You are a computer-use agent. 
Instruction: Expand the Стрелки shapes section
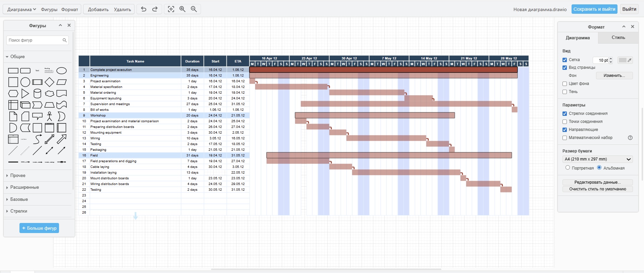(x=18, y=211)
